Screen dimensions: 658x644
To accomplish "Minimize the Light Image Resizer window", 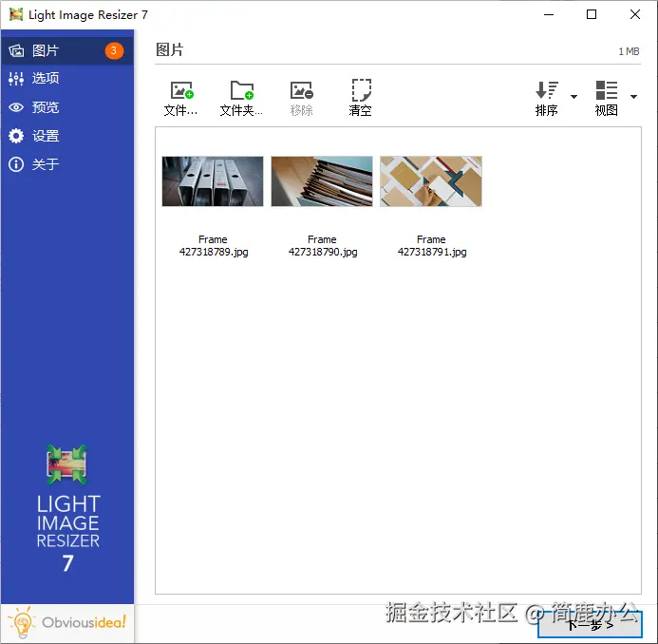I will click(549, 14).
